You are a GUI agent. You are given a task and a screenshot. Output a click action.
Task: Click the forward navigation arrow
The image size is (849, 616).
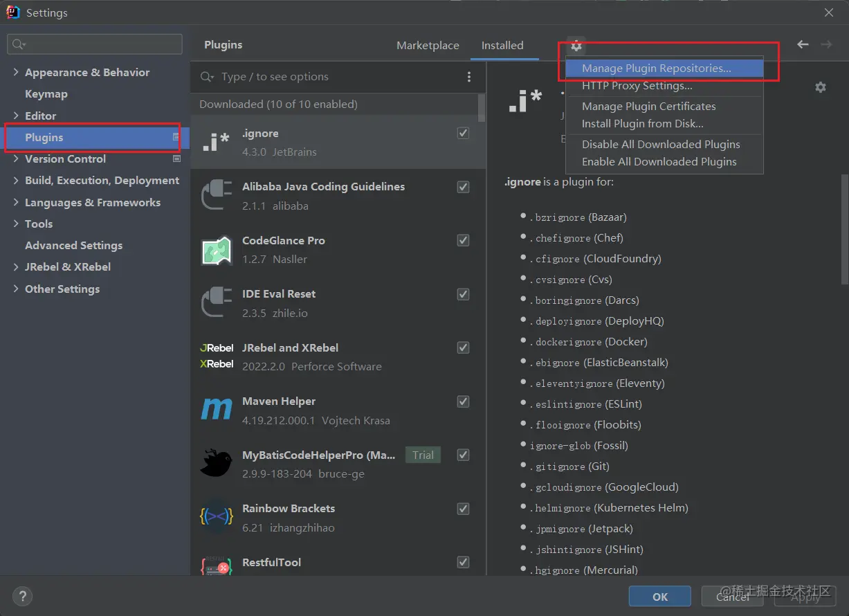[x=826, y=44]
